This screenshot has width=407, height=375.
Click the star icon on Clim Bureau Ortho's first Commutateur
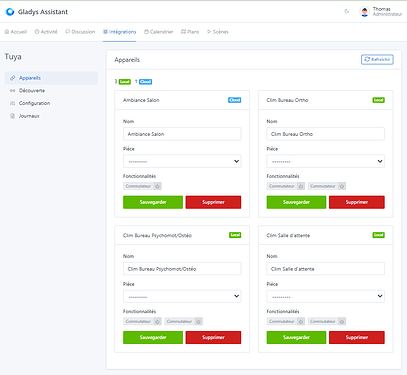click(301, 186)
